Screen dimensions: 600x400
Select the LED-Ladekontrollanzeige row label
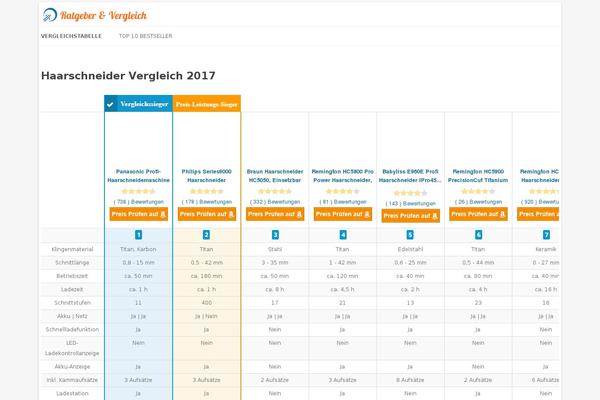[72, 348]
